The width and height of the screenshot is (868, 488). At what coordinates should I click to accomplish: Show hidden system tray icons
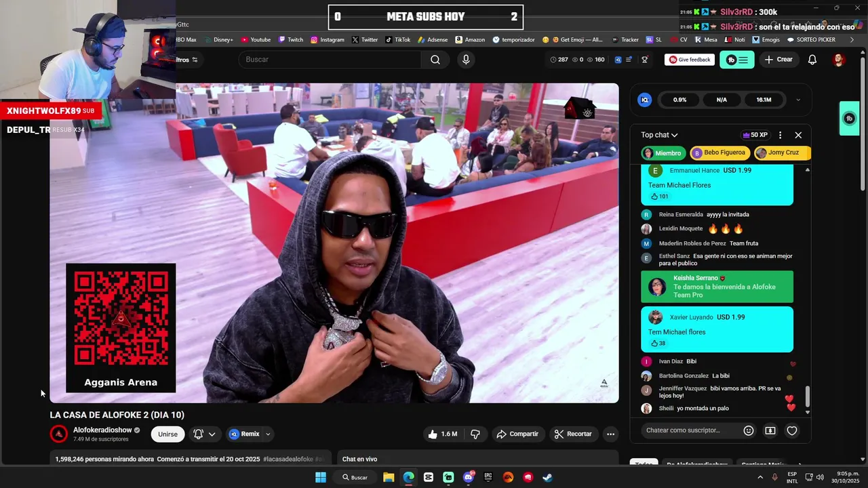759,477
